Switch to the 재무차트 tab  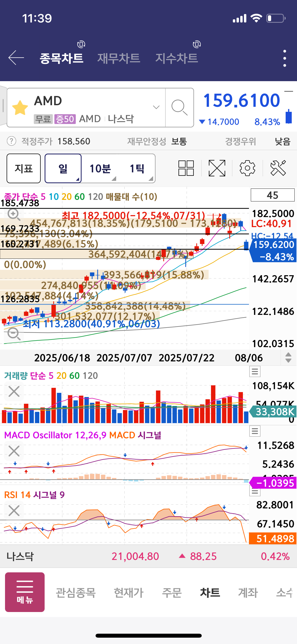(x=119, y=58)
